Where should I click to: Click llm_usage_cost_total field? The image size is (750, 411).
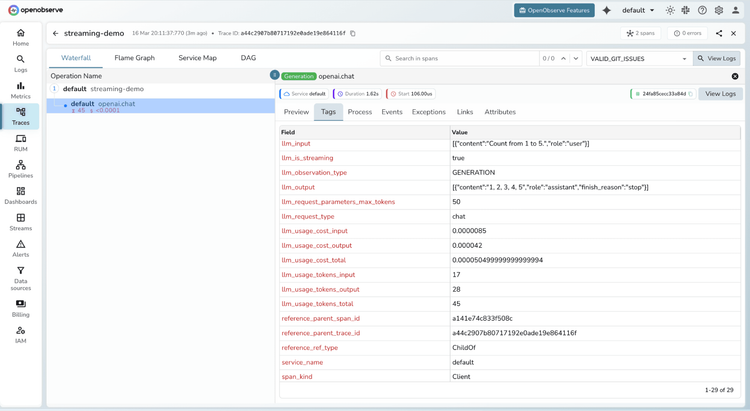314,260
